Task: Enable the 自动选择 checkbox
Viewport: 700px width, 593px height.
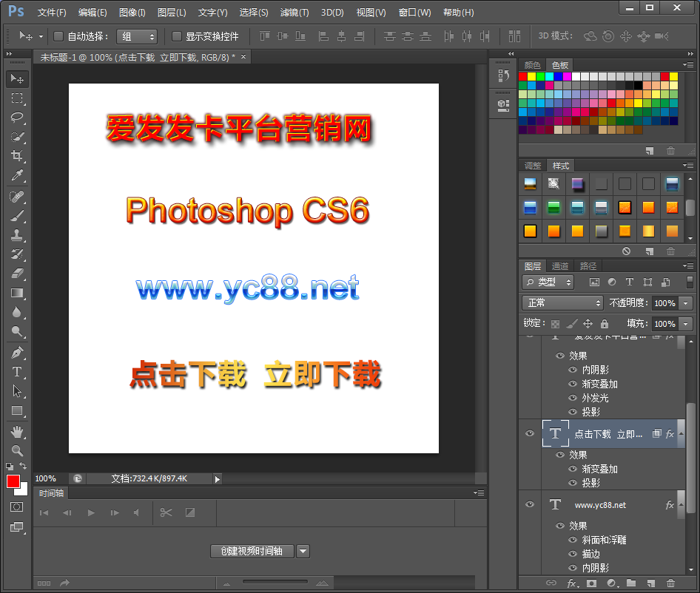Action: [x=58, y=36]
